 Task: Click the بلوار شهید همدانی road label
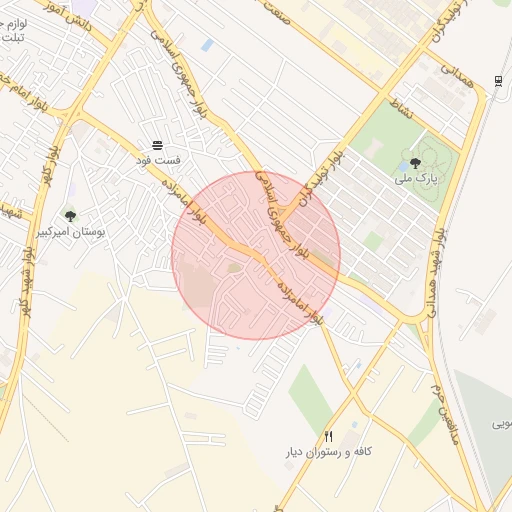coord(436,273)
